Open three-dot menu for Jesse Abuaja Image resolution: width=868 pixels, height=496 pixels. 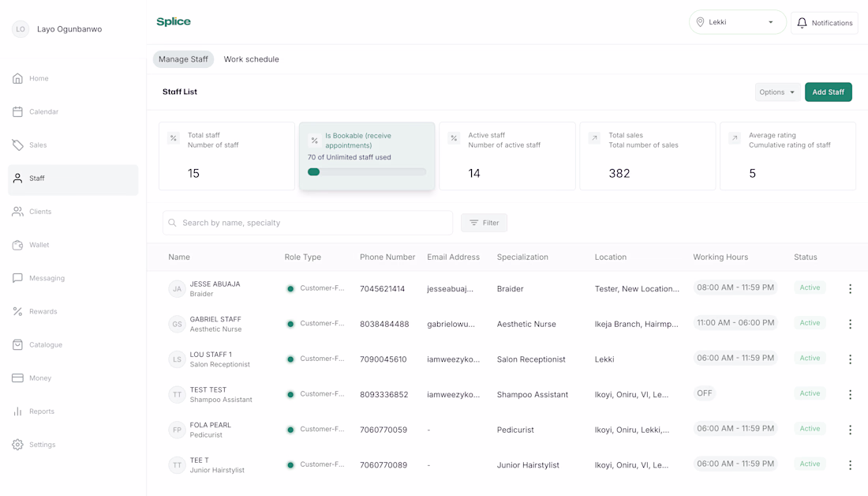click(850, 289)
